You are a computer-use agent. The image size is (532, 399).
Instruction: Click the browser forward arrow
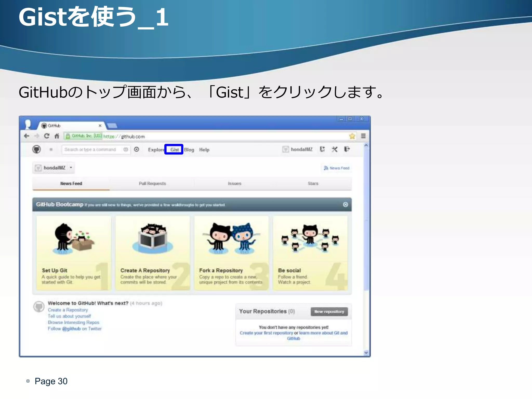37,136
